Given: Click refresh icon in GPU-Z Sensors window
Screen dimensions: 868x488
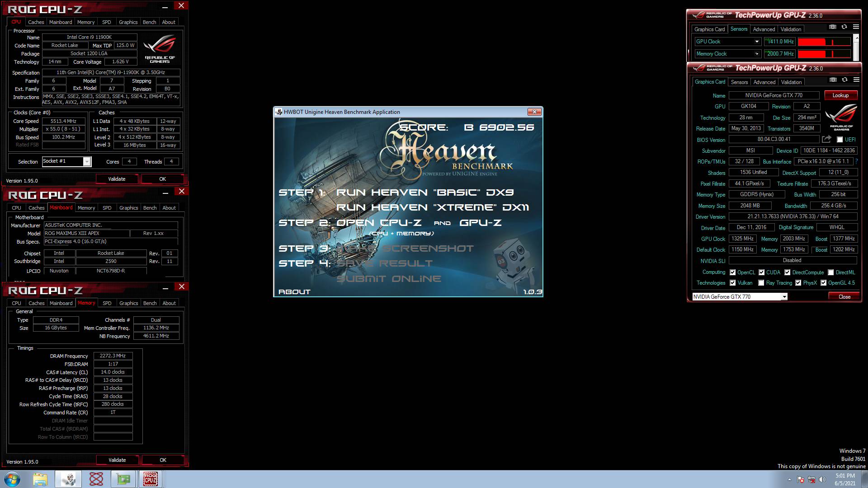Looking at the screenshot, I should click(844, 27).
